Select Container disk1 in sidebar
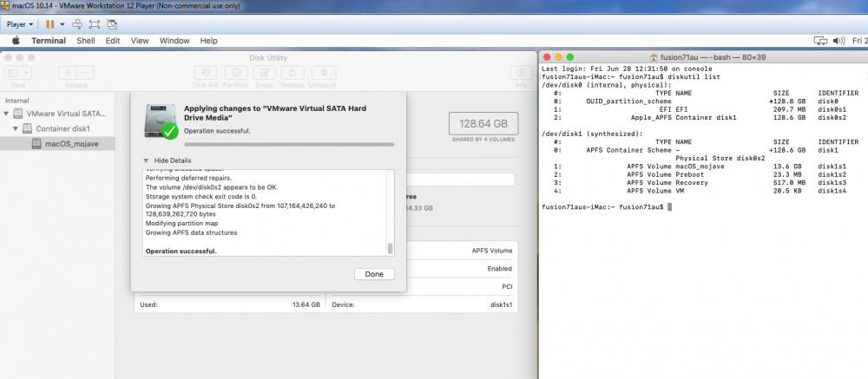The height and width of the screenshot is (379, 868). (56, 128)
